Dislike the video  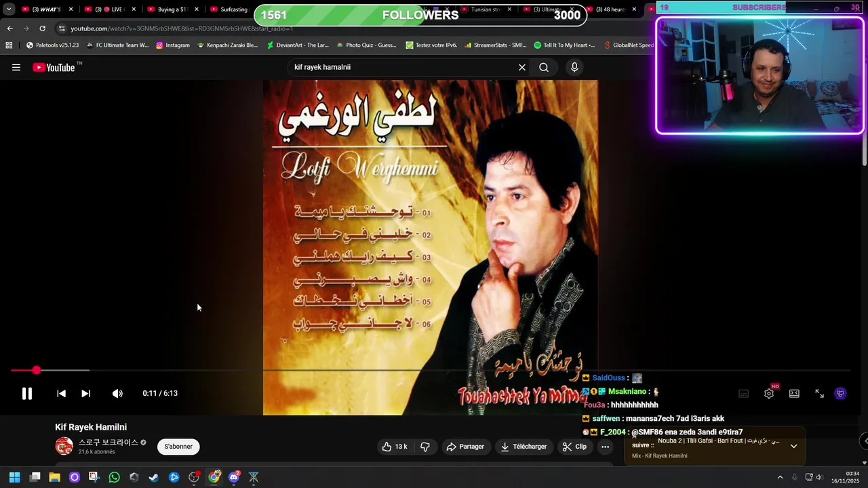point(425,447)
